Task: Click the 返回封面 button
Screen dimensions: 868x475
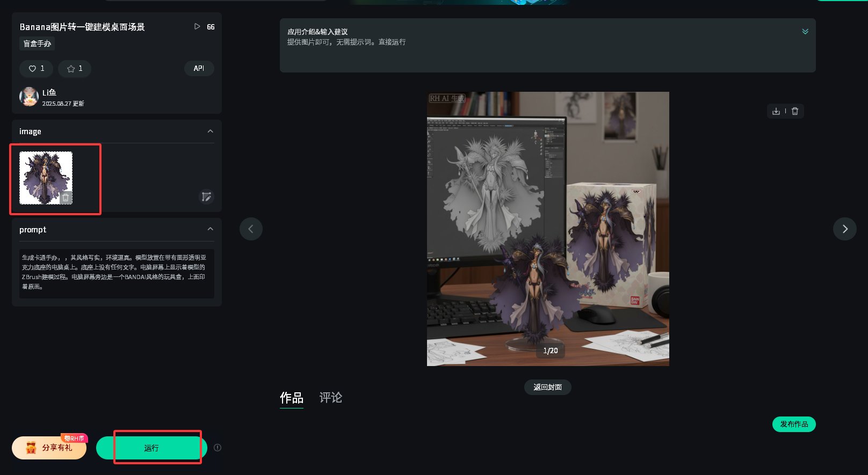Action: pos(548,387)
